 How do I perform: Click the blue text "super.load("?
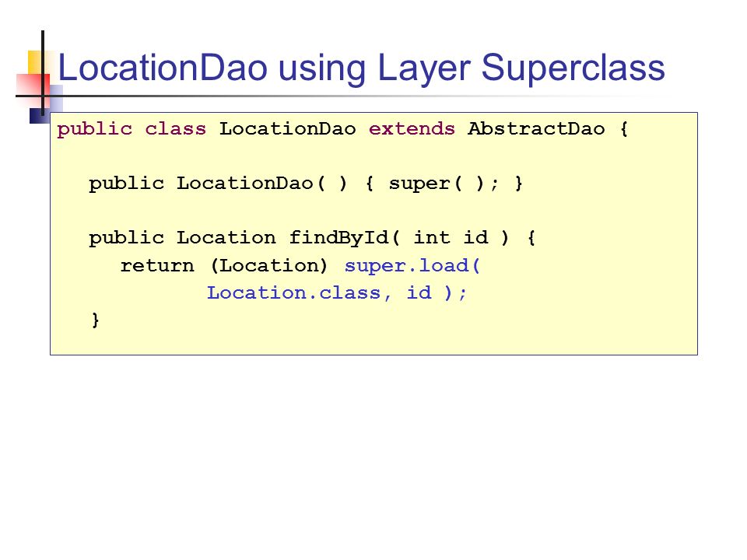pyautogui.click(x=412, y=266)
